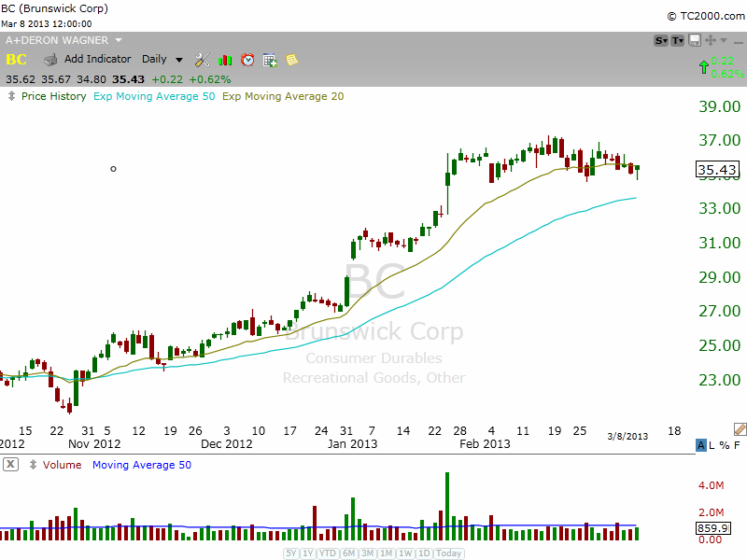Minimize the chart with the dash button
747x560 pixels.
tap(738, 42)
